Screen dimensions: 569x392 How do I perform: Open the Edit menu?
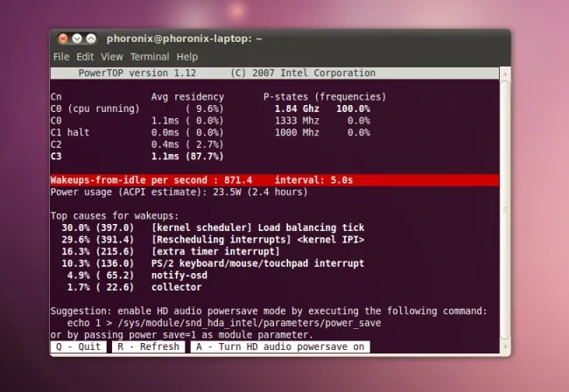(85, 57)
